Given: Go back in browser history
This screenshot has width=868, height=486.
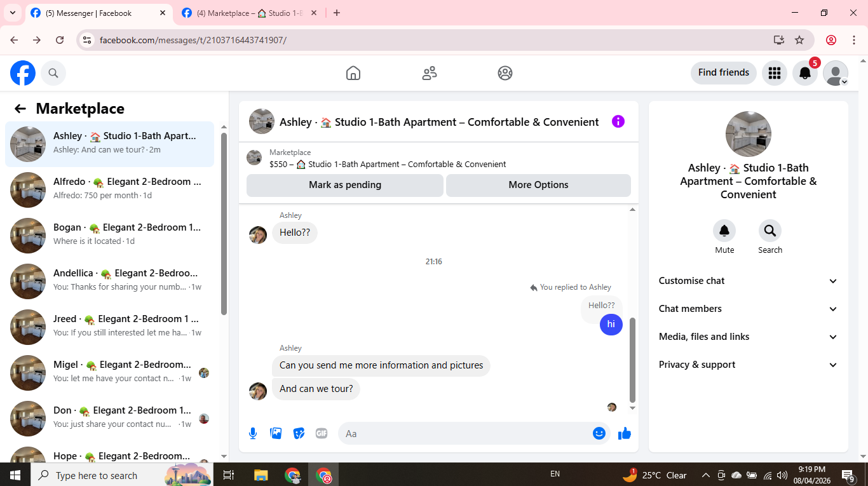Looking at the screenshot, I should click(x=14, y=40).
